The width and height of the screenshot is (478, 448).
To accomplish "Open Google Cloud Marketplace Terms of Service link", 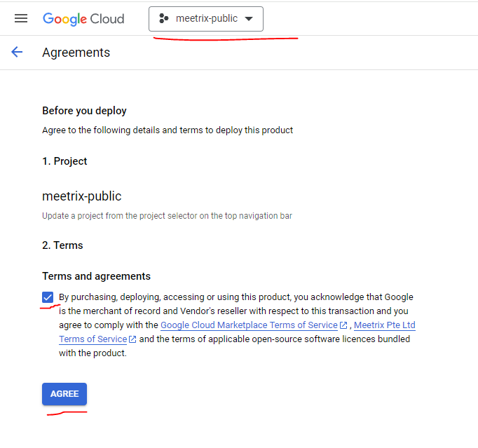I will pyautogui.click(x=249, y=325).
